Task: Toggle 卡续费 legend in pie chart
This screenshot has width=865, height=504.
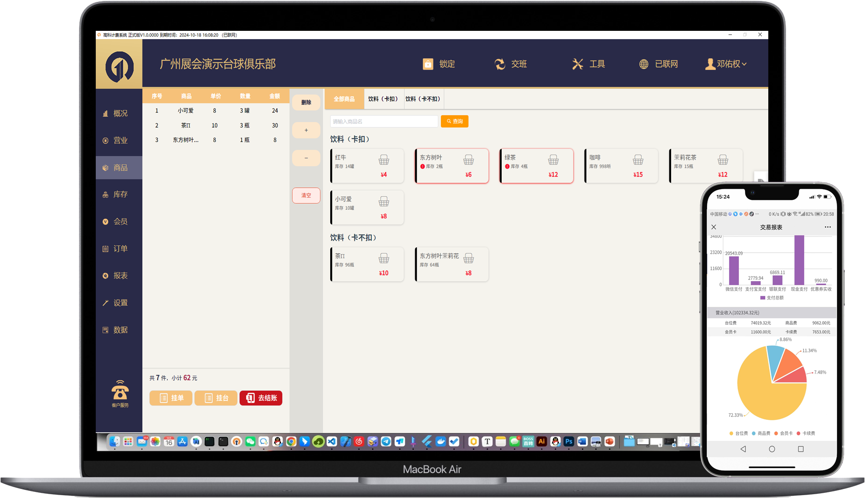Action: point(806,433)
